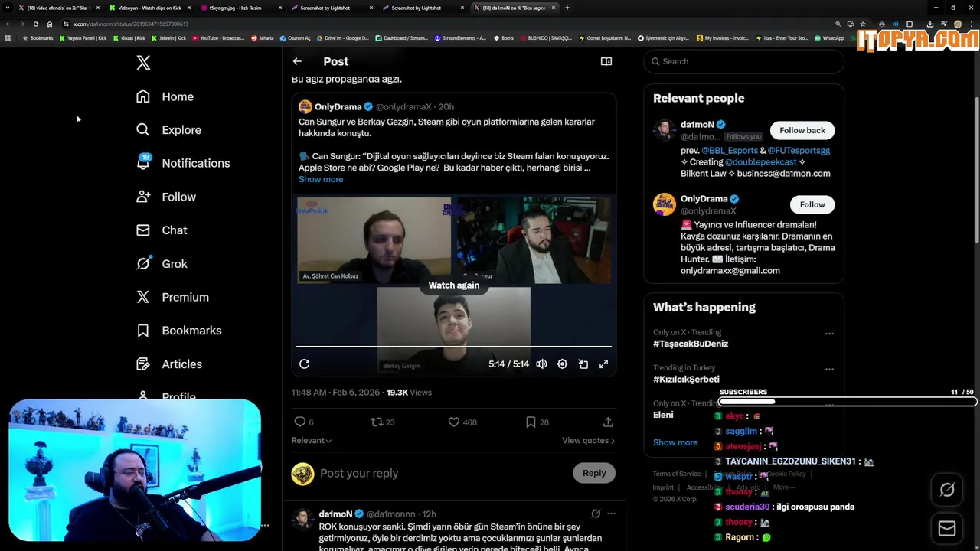Click the Grok icon on da1moN reply
The height and width of the screenshot is (551, 980).
tap(596, 514)
